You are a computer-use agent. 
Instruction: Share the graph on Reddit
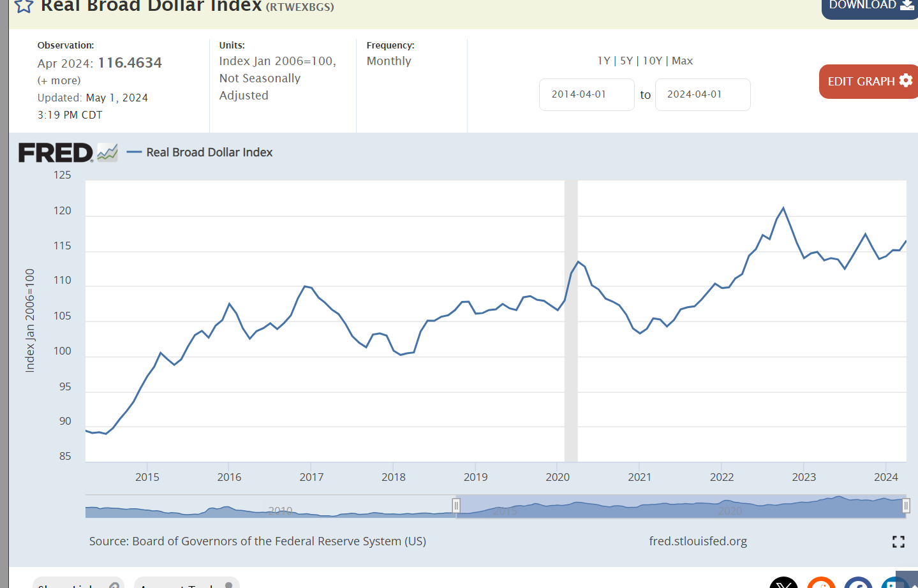point(821,584)
